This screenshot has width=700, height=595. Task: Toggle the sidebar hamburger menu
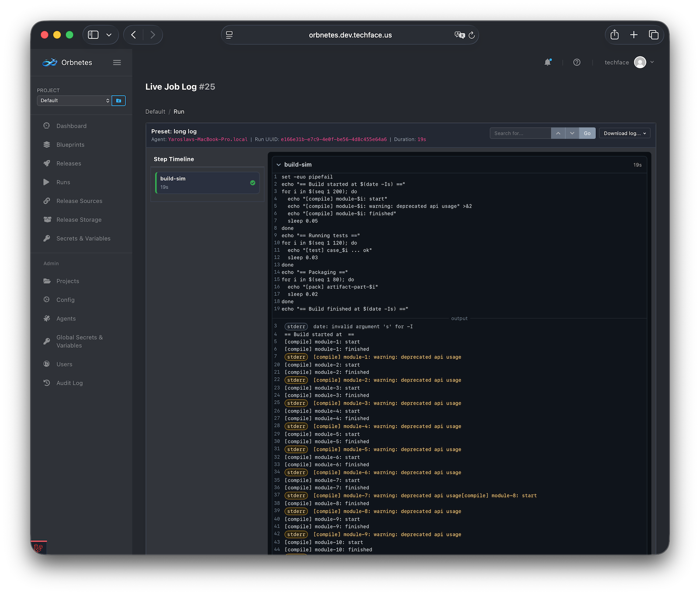pyautogui.click(x=117, y=63)
